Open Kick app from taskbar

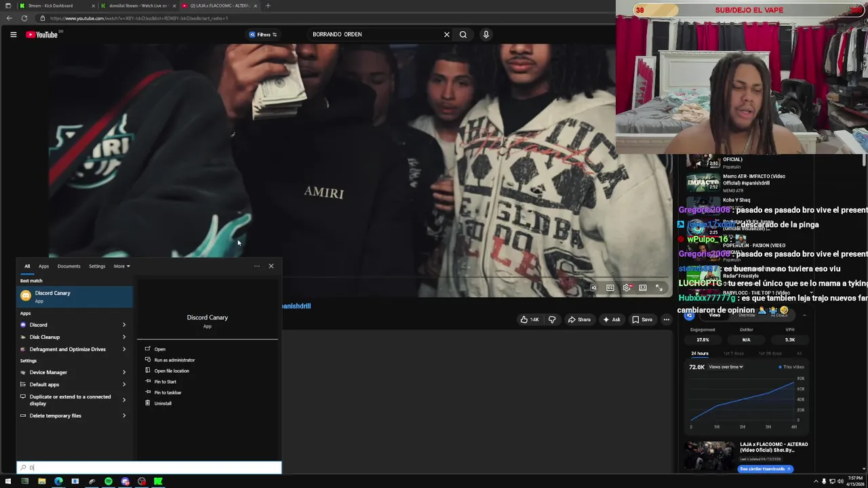158,481
